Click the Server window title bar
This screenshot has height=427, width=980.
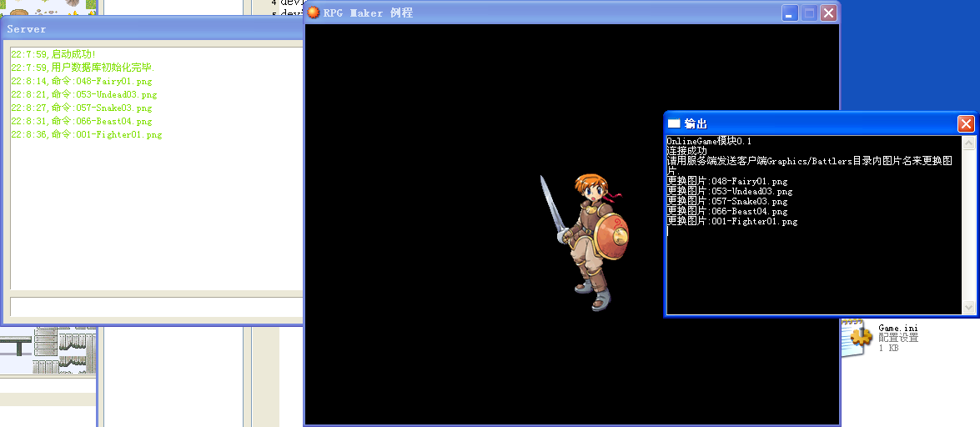coord(153,28)
